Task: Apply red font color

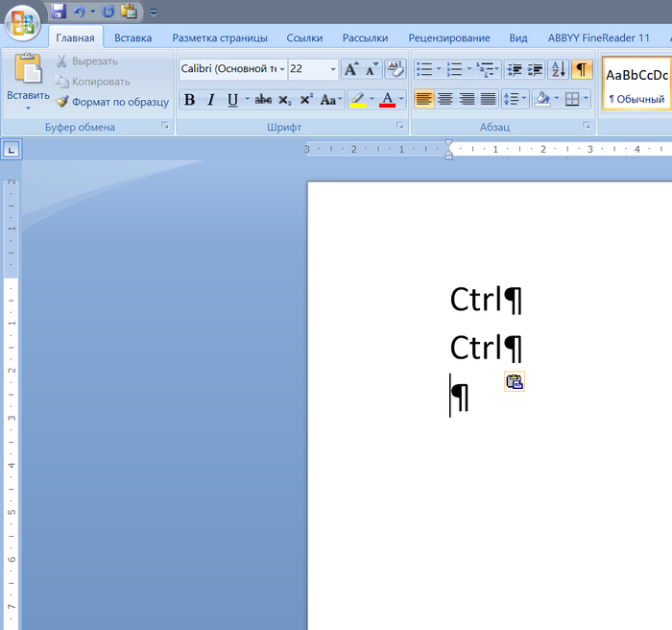Action: coord(387,100)
